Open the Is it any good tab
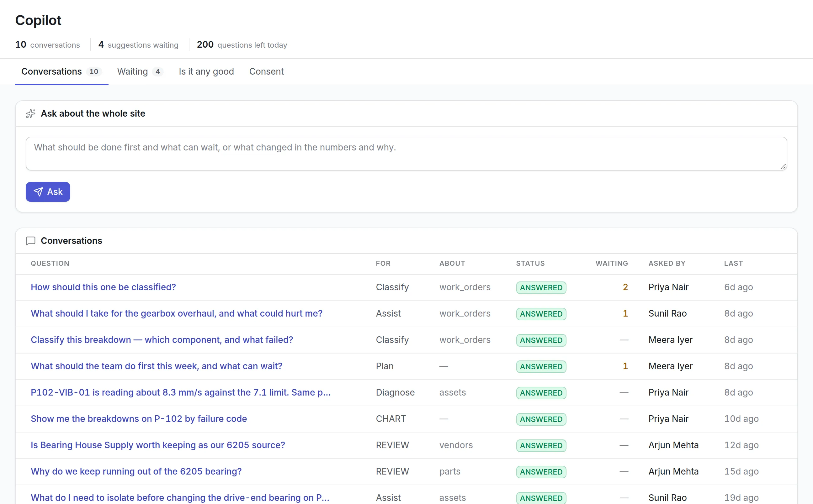Viewport: 813px width, 504px height. point(206,72)
